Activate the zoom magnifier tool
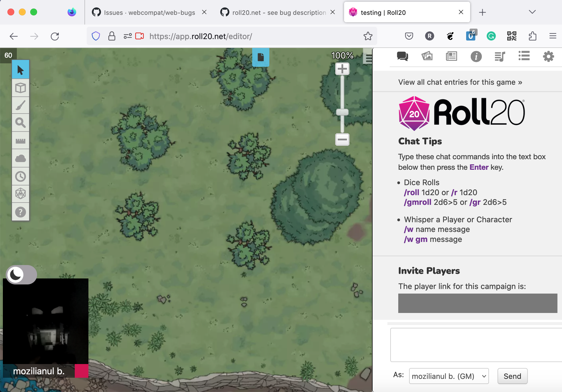The width and height of the screenshot is (562, 392). 20,123
